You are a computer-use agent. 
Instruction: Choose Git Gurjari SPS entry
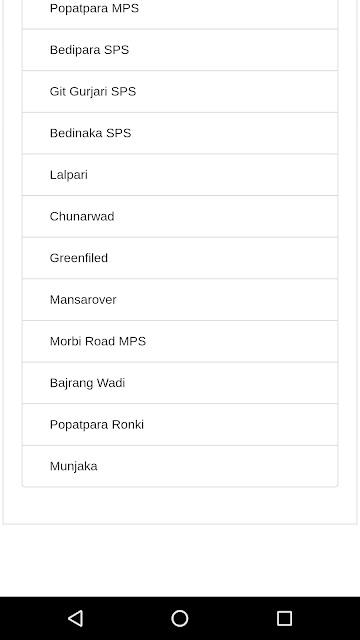(x=180, y=91)
